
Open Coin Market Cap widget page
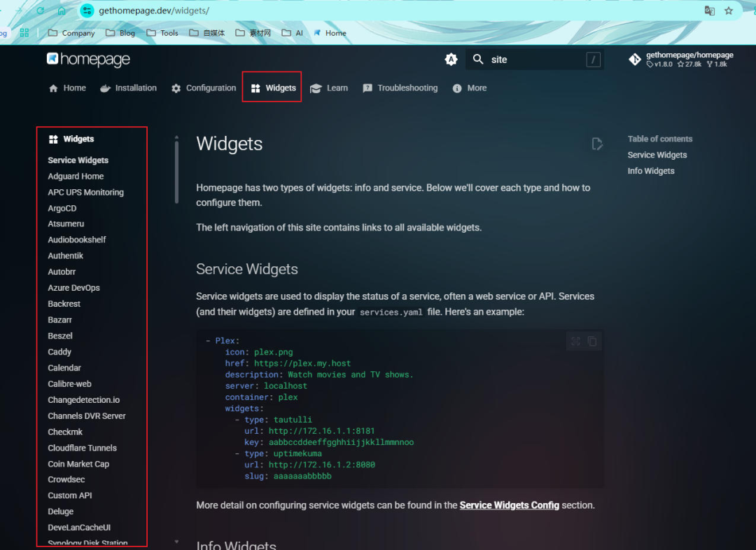(78, 464)
